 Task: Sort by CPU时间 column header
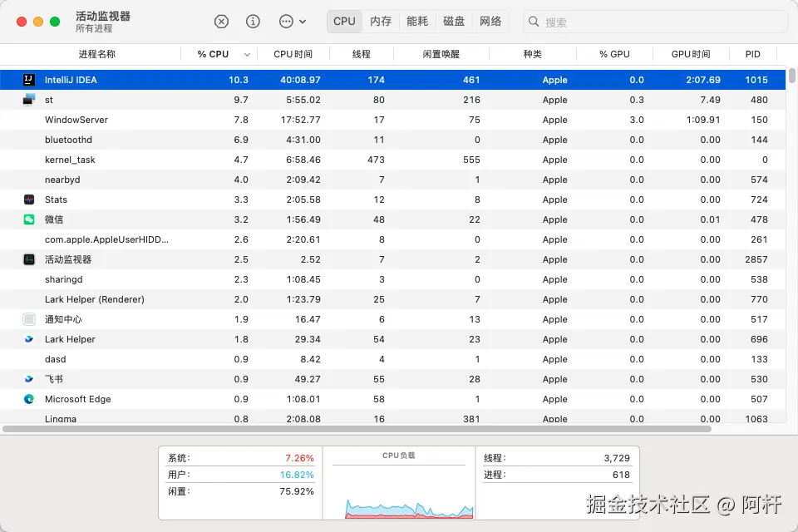pos(293,54)
